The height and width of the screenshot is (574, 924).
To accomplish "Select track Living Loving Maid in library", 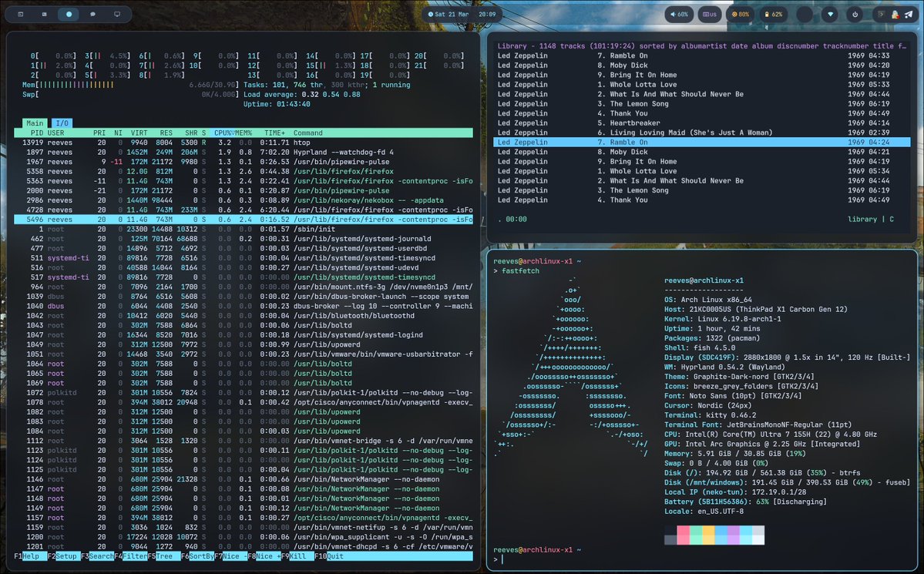I will (x=701, y=133).
